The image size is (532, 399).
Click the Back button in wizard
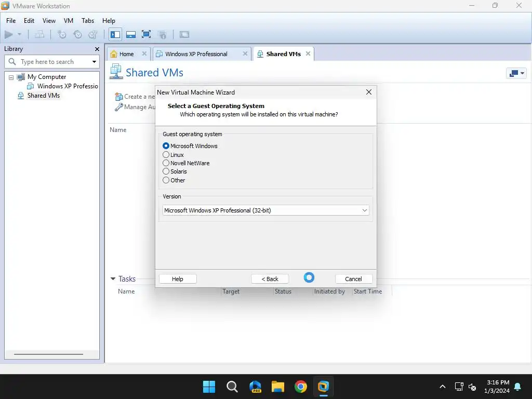tap(270, 279)
